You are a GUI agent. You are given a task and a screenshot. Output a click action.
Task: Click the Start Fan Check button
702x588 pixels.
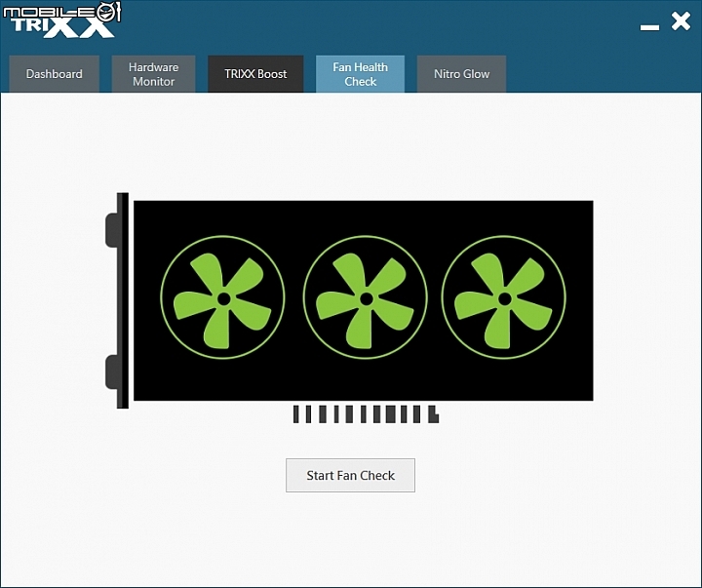[351, 475]
